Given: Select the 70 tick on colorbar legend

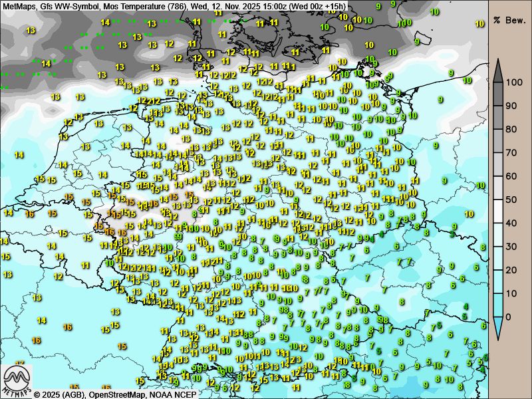Looking at the screenshot, I should coord(511,152).
